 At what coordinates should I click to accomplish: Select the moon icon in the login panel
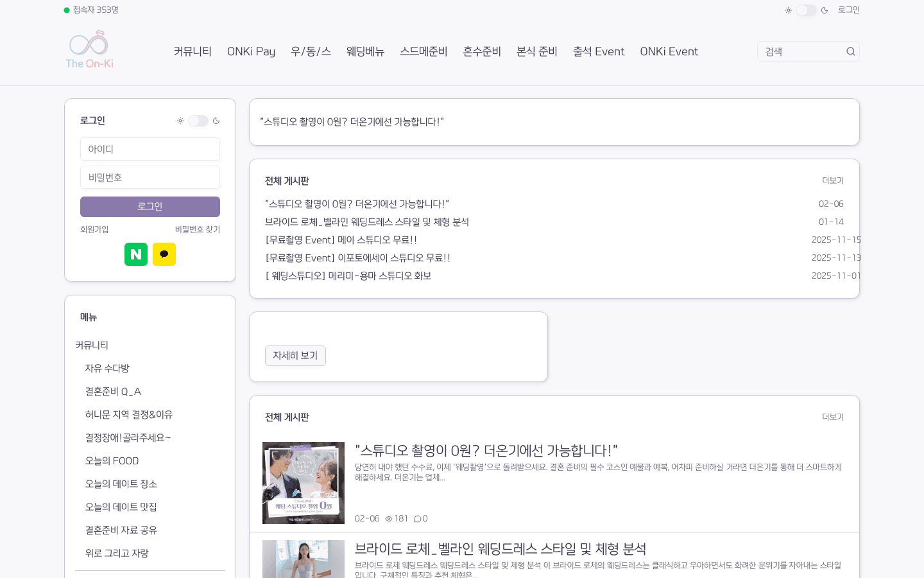216,121
